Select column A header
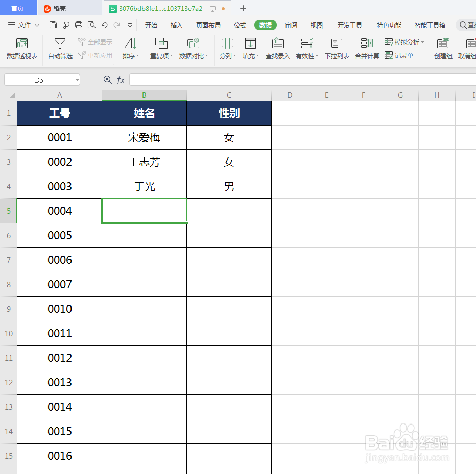Image resolution: width=476 pixels, height=474 pixels. pyautogui.click(x=59, y=95)
